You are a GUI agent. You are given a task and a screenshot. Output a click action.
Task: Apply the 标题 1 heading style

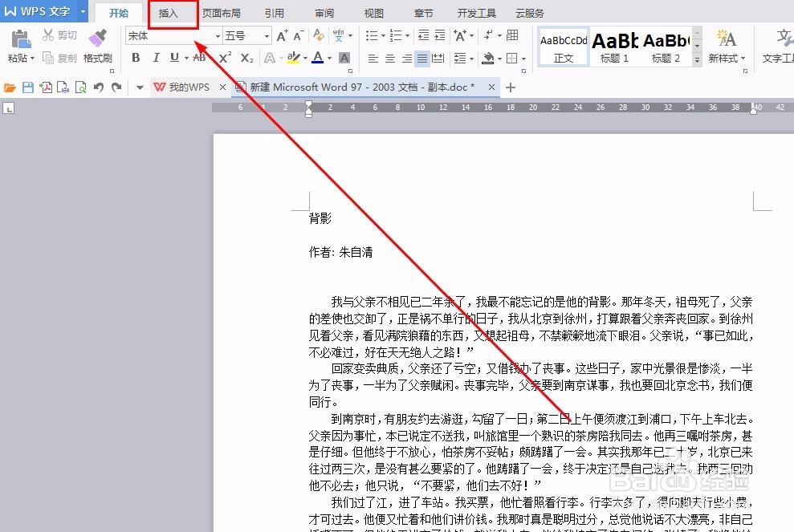tap(614, 47)
